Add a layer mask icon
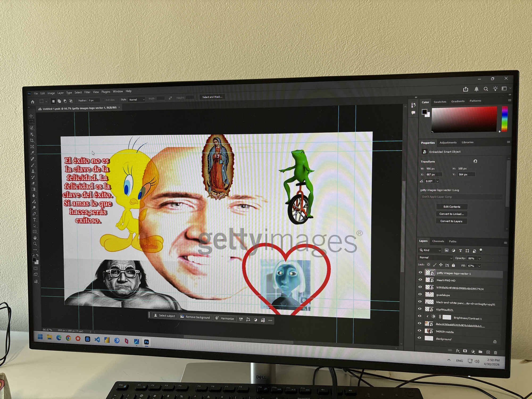This screenshot has width=532, height=399. pos(465,351)
